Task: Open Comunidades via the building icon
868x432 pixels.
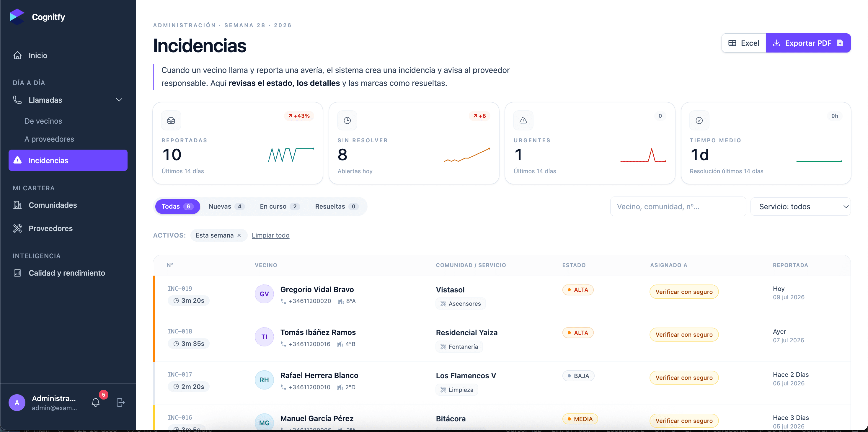Action: pyautogui.click(x=17, y=205)
